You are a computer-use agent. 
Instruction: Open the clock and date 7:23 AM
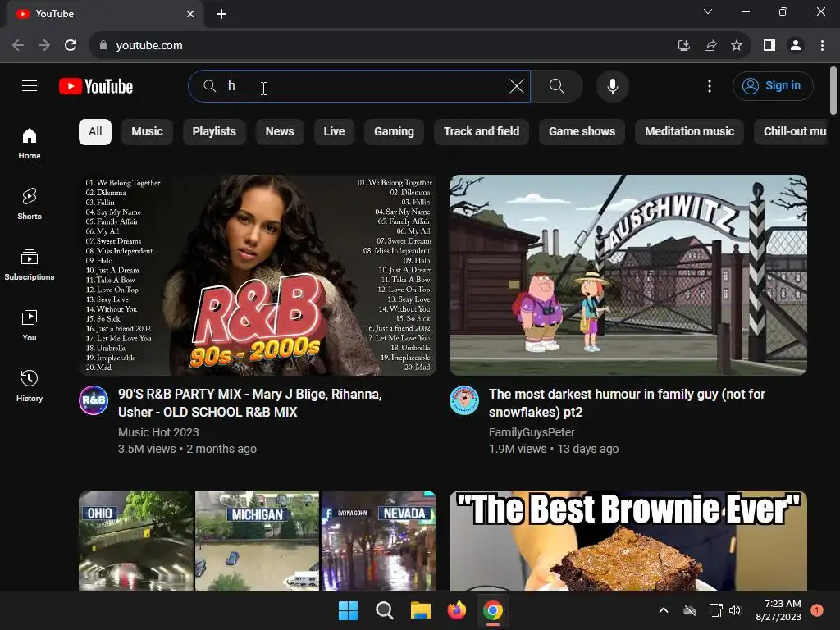pyautogui.click(x=778, y=610)
